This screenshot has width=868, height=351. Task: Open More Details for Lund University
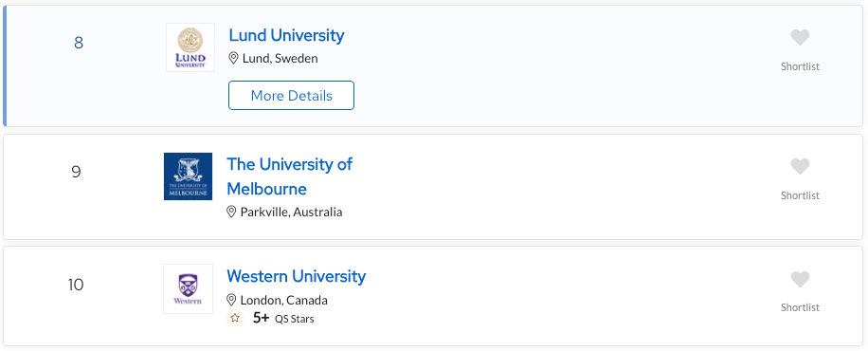(x=291, y=96)
